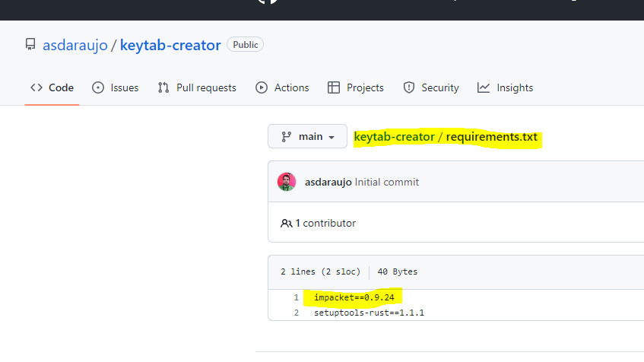The height and width of the screenshot is (362, 644).
Task: Click the Projects table icon
Action: pyautogui.click(x=334, y=87)
